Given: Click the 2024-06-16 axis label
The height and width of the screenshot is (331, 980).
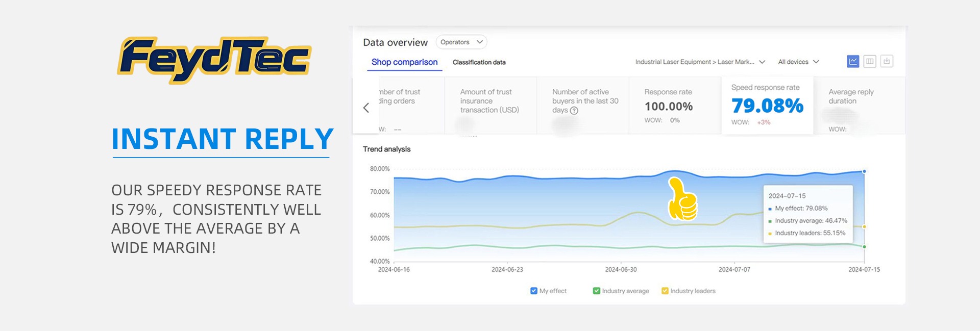Looking at the screenshot, I should pos(394,269).
